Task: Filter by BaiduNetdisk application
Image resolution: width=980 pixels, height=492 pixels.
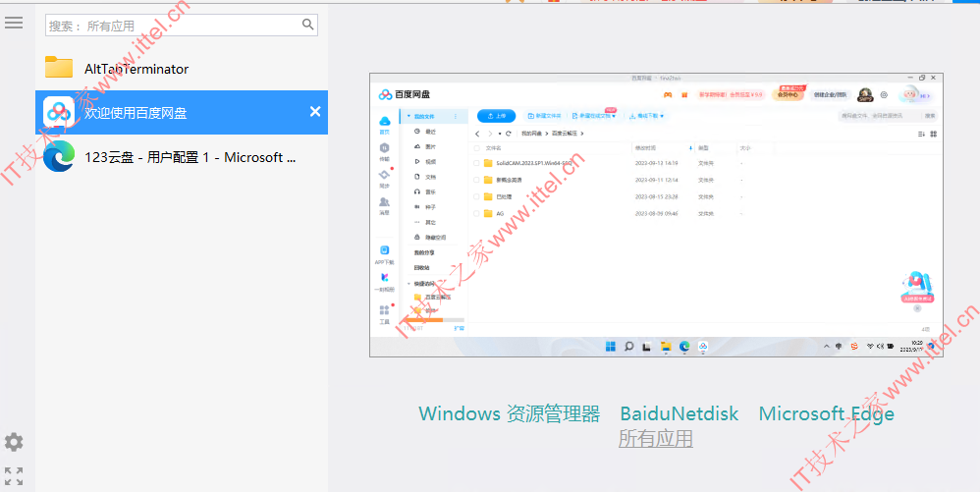Action: pos(679,413)
